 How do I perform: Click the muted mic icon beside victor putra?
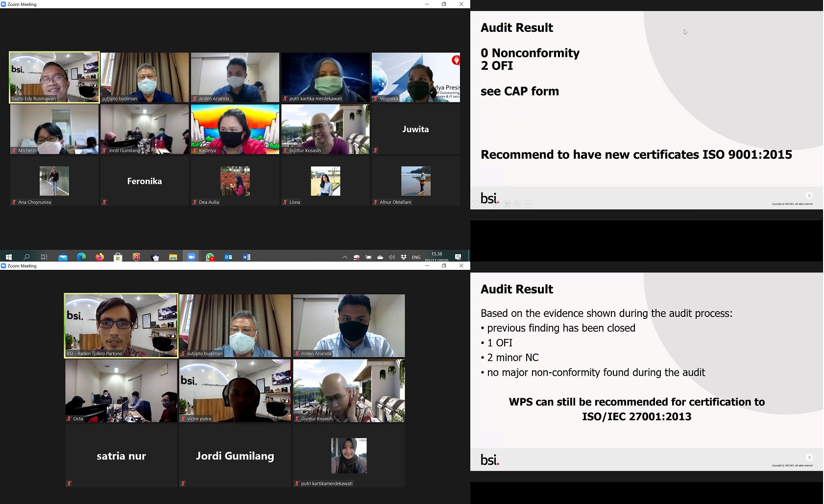tap(183, 419)
